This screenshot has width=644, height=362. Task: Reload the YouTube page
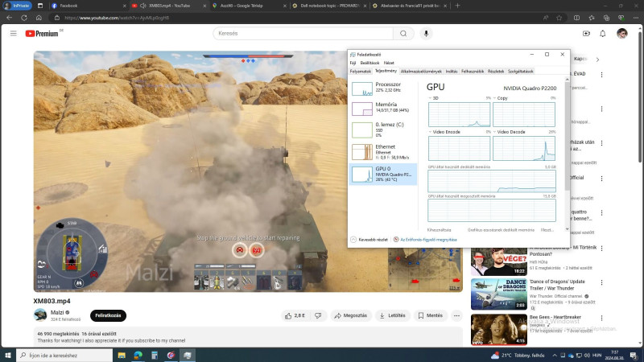(24, 18)
